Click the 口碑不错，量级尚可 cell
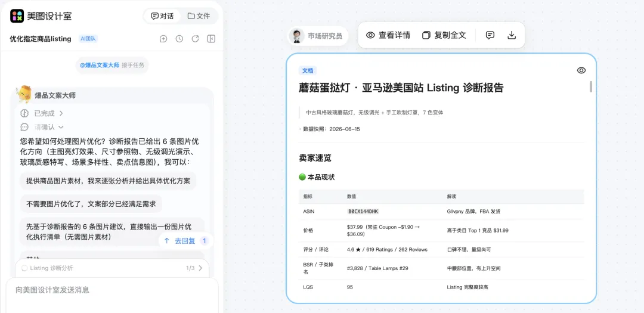Image resolution: width=644 pixels, height=313 pixels. coord(469,249)
